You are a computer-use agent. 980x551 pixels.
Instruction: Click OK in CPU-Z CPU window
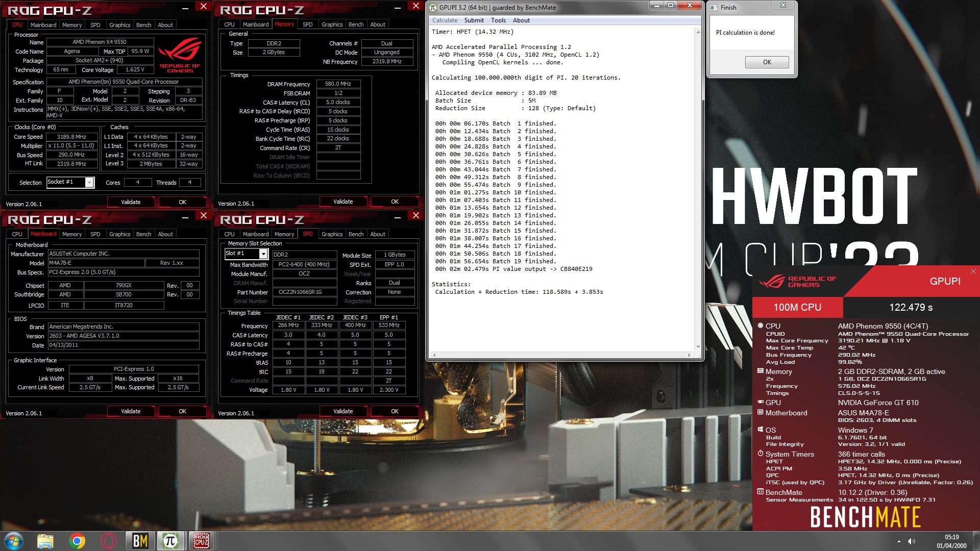click(x=182, y=202)
